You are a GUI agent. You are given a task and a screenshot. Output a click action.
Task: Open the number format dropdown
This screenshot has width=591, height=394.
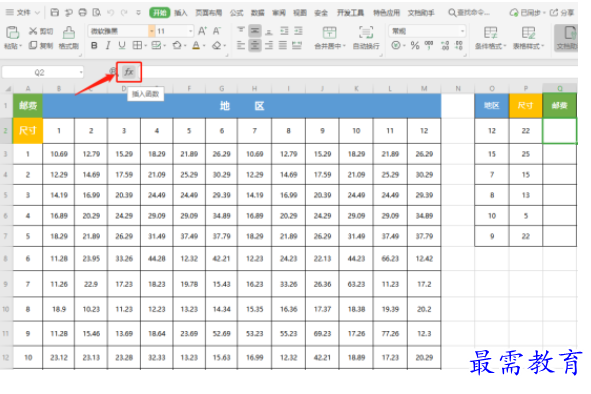pos(462,31)
